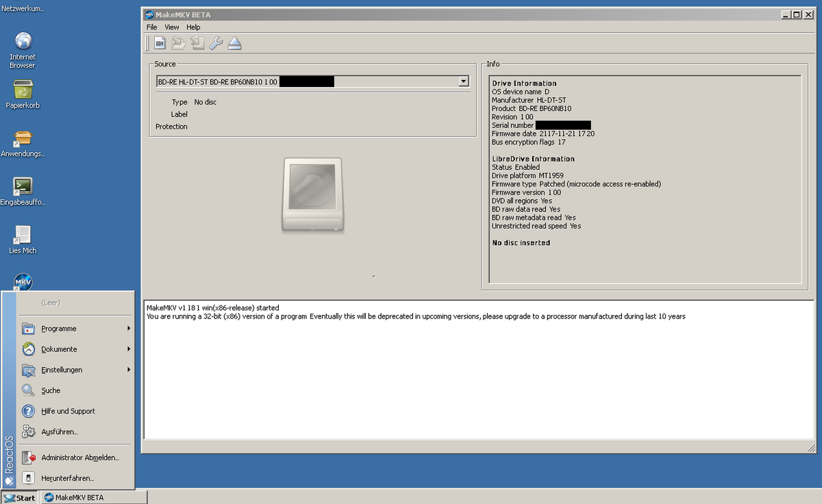Click the Suche magnifier icon
The width and height of the screenshot is (822, 504).
pos(28,390)
